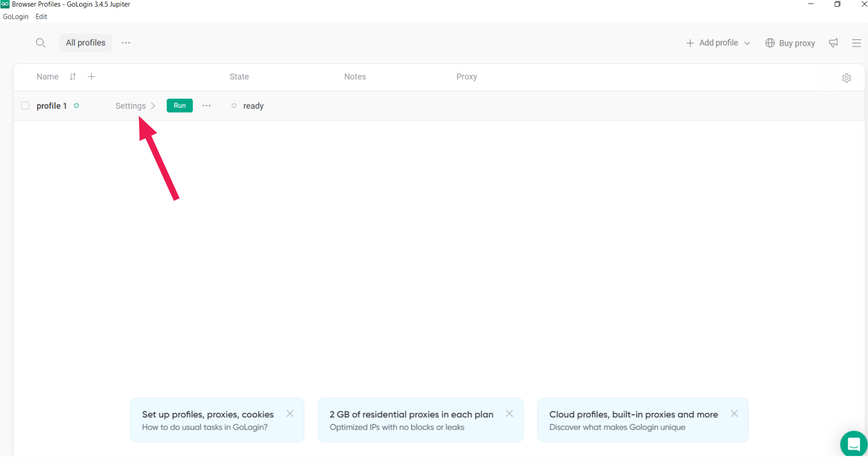Viewport: 868px width, 457px height.
Task: Run profile 1
Action: [x=180, y=106]
